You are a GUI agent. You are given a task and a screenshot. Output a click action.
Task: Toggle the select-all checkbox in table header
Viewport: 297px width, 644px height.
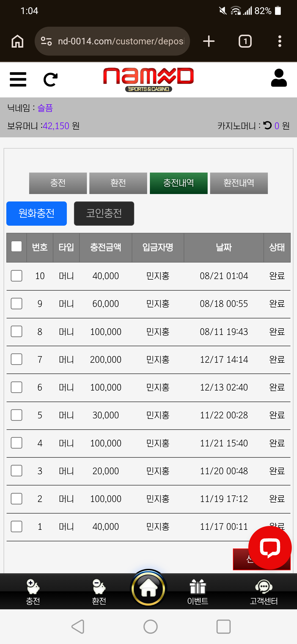click(x=16, y=247)
